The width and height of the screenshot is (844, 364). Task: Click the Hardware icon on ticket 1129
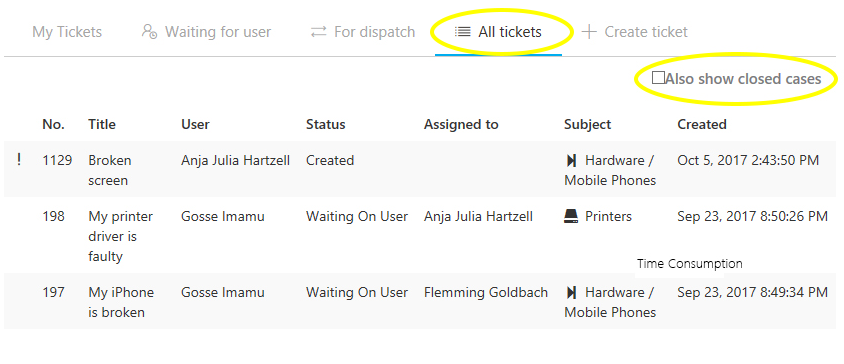point(571,160)
